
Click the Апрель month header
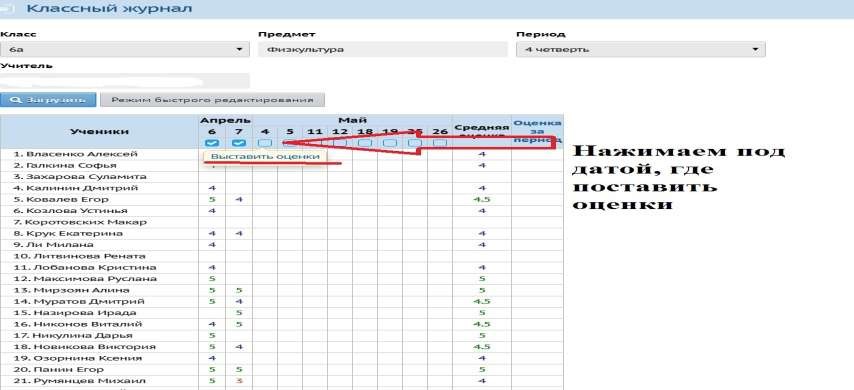coord(225,120)
